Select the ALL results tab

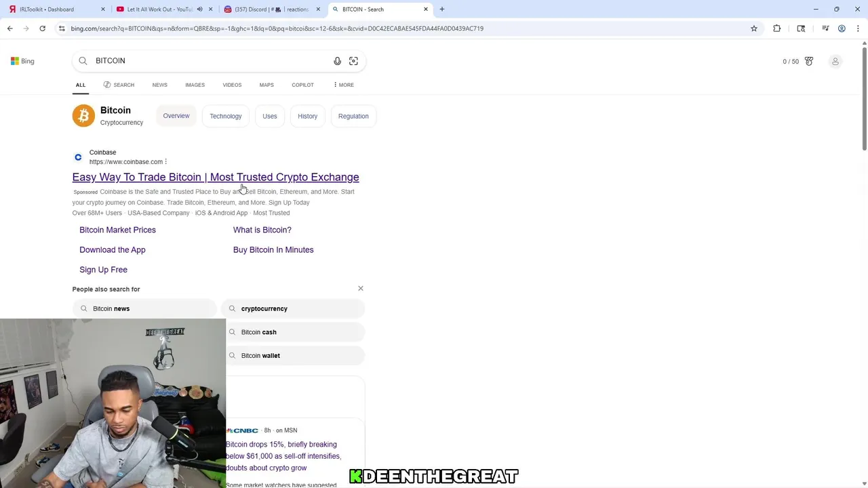click(x=81, y=85)
